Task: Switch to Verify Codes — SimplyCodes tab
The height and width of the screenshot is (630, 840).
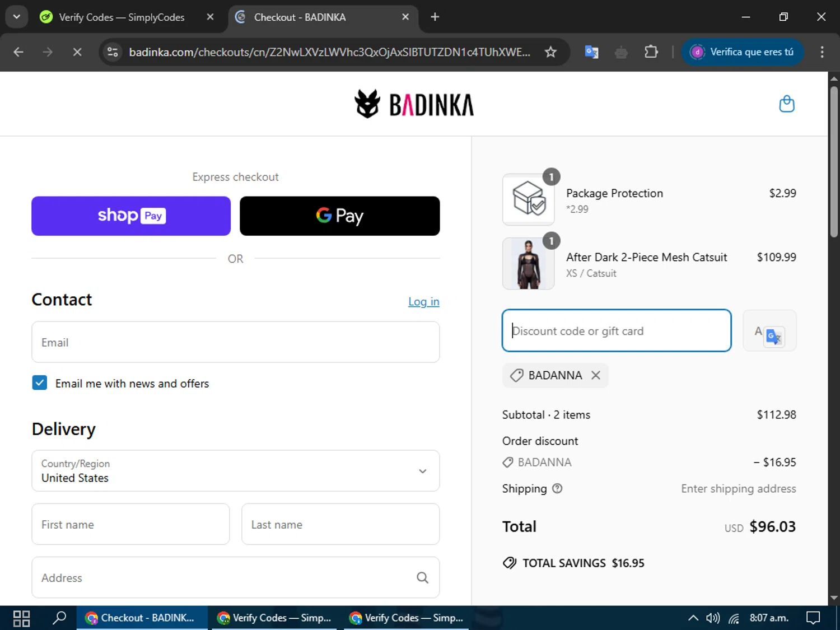Action: [122, 17]
